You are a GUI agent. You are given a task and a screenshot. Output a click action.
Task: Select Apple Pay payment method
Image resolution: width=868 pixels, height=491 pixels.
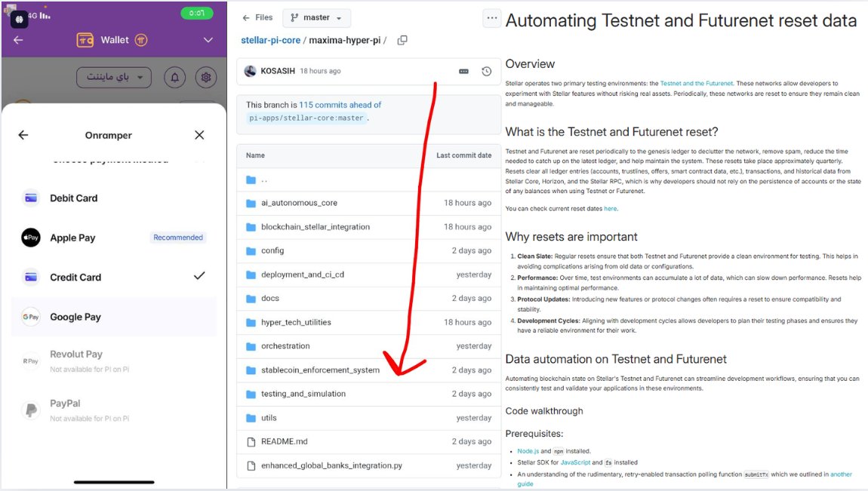[113, 238]
